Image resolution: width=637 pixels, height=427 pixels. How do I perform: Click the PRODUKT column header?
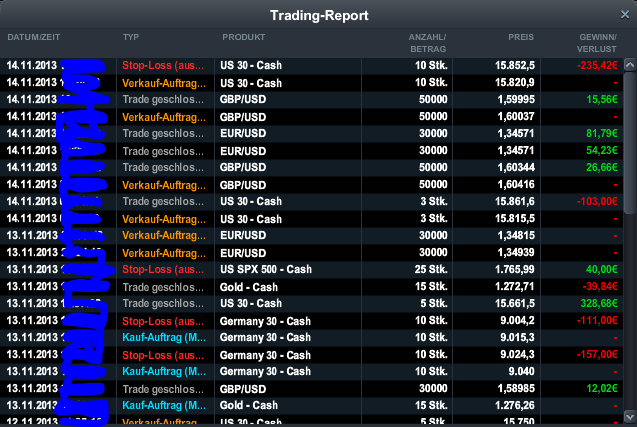(243, 37)
